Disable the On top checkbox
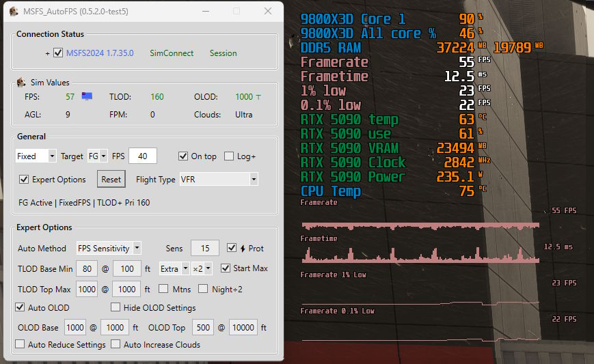594x364 pixels. [x=183, y=156]
